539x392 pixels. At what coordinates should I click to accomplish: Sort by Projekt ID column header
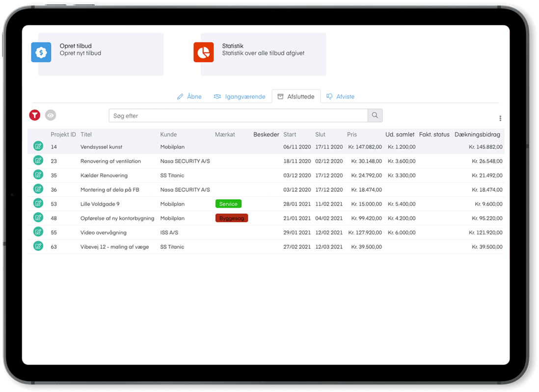pos(63,134)
